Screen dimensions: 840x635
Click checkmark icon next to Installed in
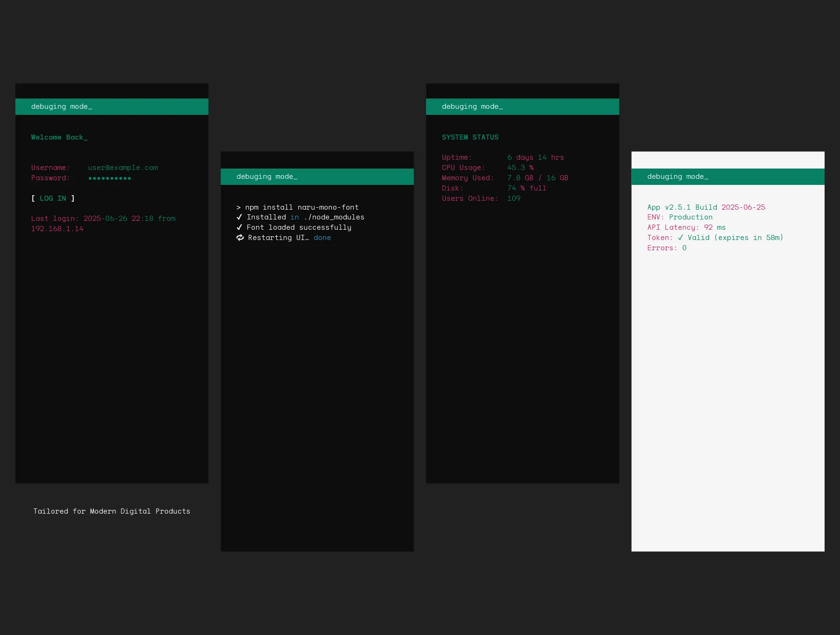[239, 217]
